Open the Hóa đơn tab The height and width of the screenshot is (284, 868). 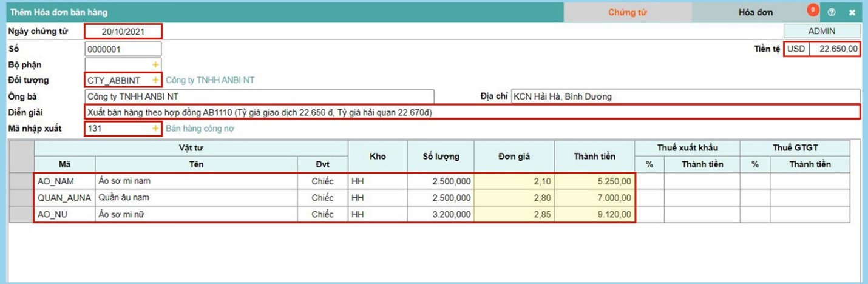(755, 12)
